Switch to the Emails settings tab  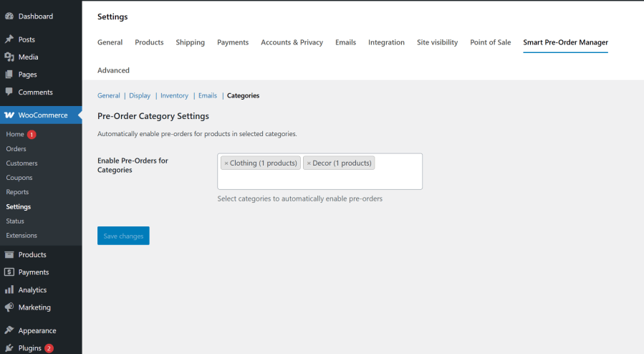click(345, 42)
